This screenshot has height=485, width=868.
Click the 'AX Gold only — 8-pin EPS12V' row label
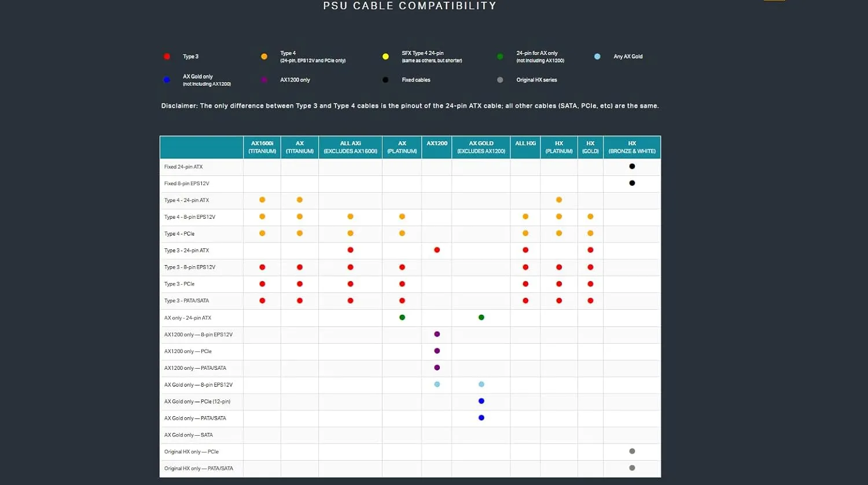(198, 385)
